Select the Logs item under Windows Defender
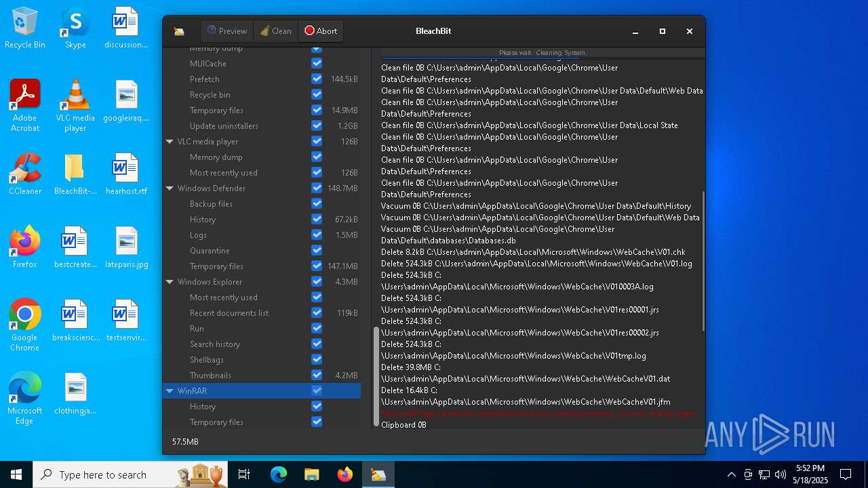The image size is (868, 488). [198, 235]
